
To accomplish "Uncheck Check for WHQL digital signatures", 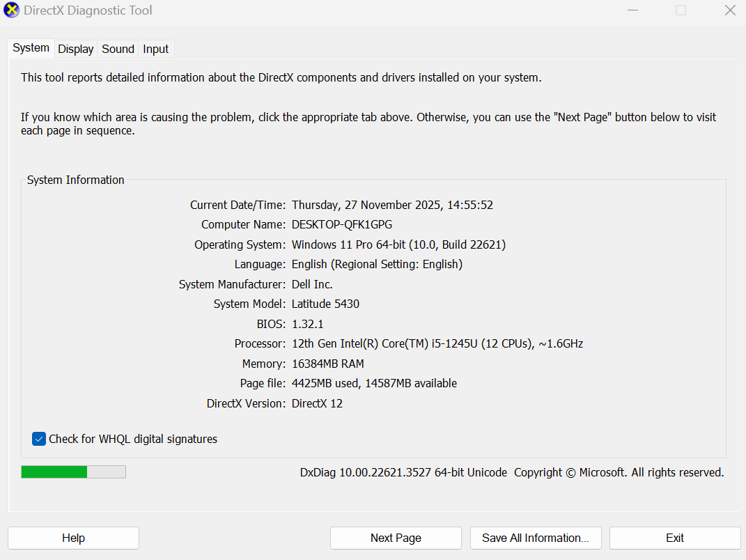I will point(39,439).
